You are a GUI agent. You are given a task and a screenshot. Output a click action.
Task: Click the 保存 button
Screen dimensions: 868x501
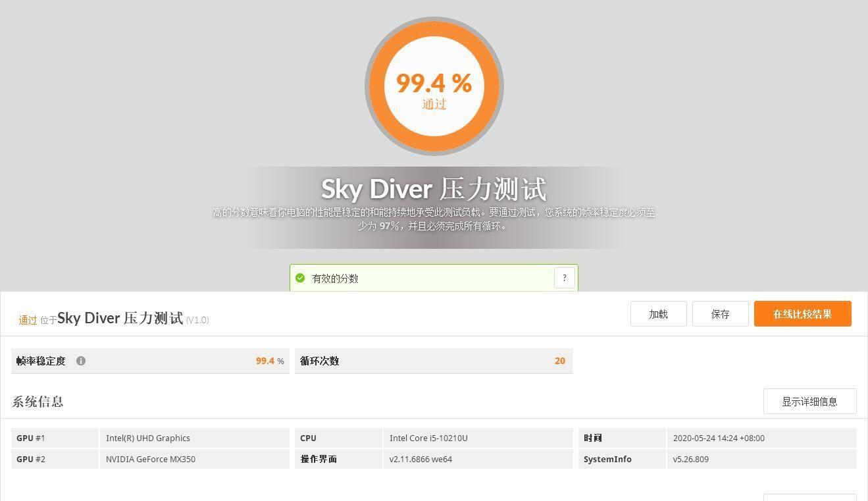click(720, 314)
